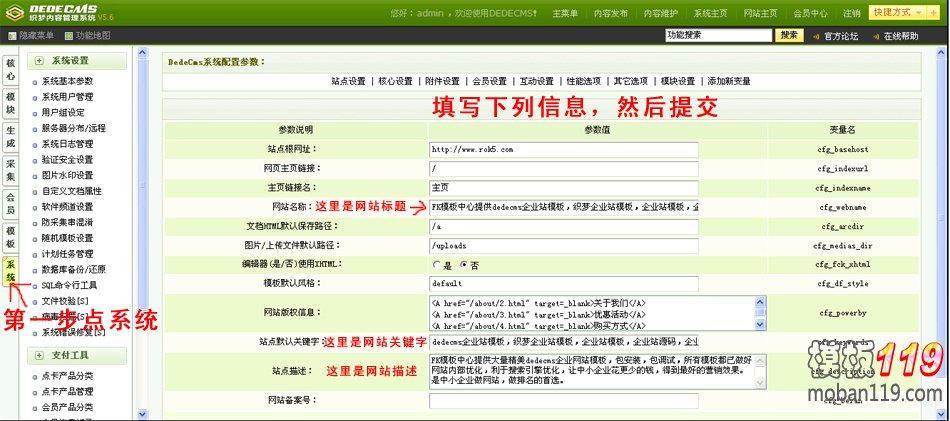The image size is (950, 421).
Task: Open 软件频道设置 in the sidebar
Action: click(67, 207)
